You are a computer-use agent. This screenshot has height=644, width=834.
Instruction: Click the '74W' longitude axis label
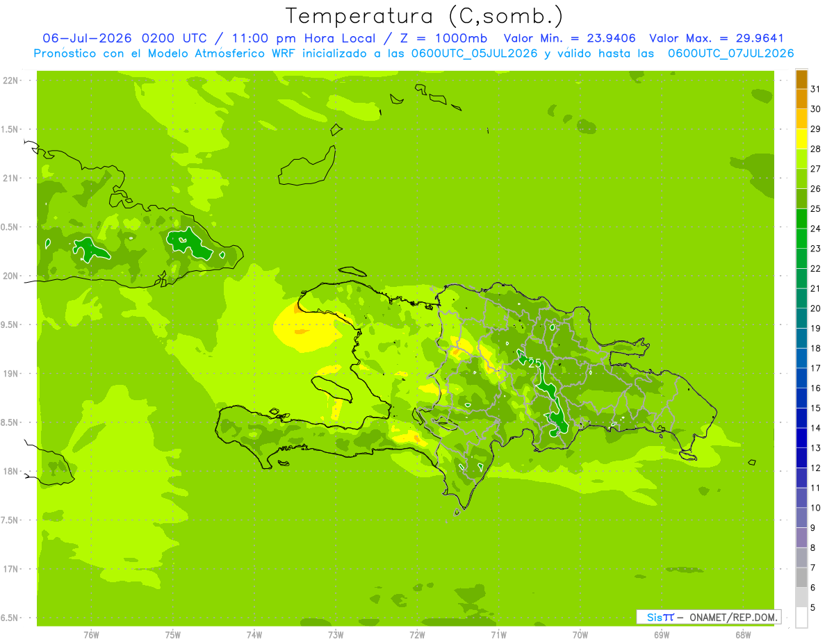(254, 634)
